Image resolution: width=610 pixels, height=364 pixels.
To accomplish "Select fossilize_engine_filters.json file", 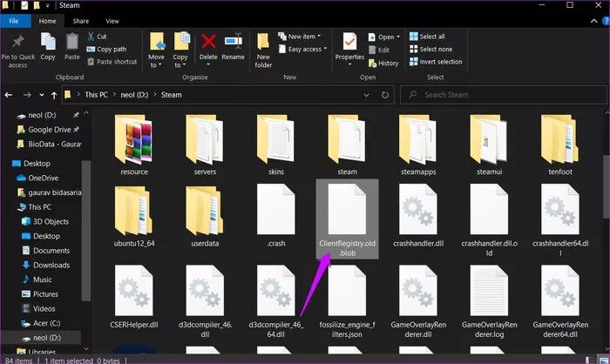I will [x=347, y=302].
